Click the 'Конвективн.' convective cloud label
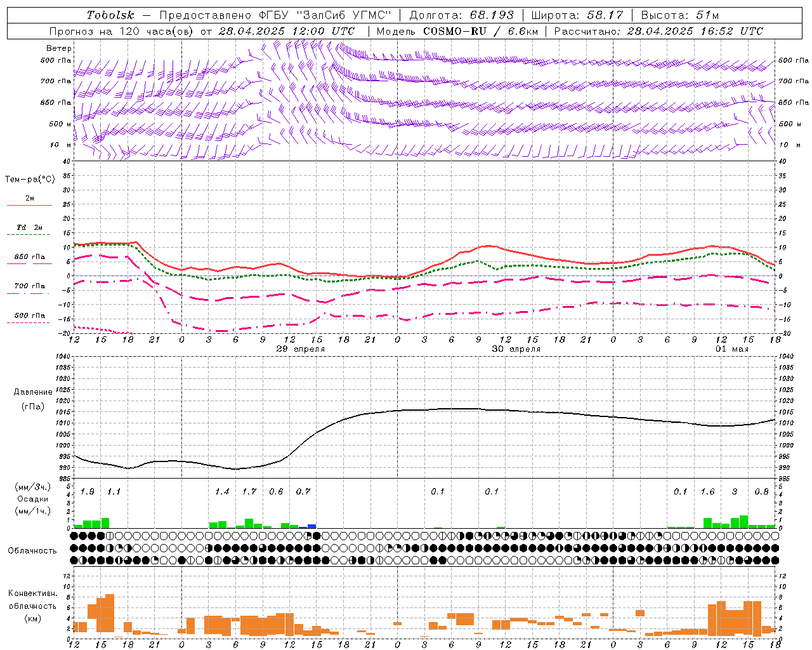 (32, 594)
